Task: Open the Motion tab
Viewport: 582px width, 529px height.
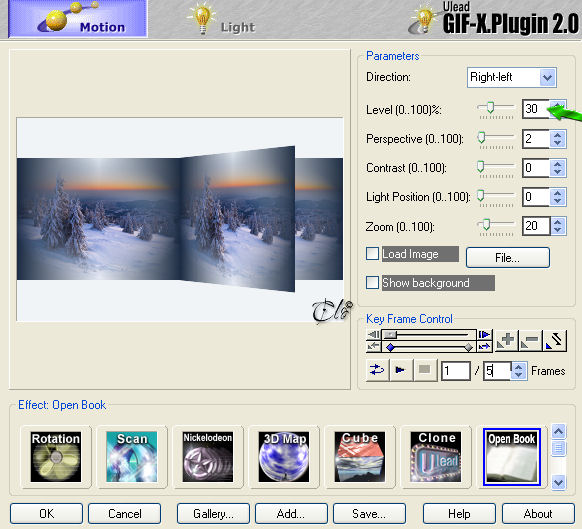Action: coord(78,19)
